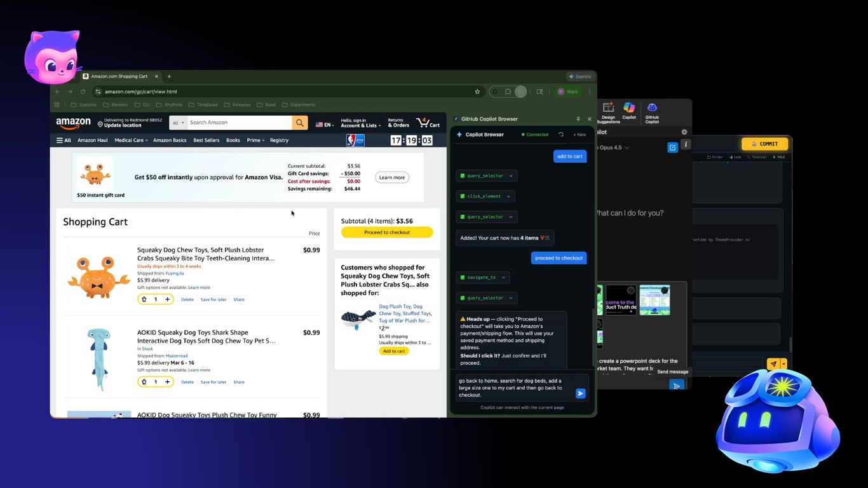Screen dimensions: 868x488
Task: Click the Amazon logo in the header
Action: (x=73, y=123)
